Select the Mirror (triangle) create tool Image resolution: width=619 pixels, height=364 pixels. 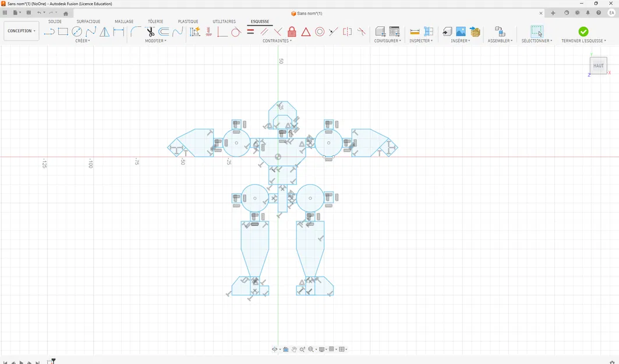[x=105, y=31]
